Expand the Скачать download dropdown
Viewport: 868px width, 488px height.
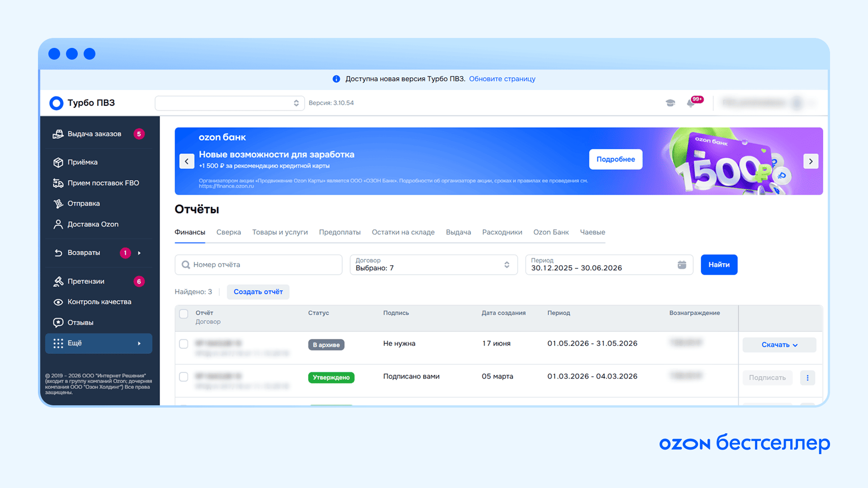[779, 345]
